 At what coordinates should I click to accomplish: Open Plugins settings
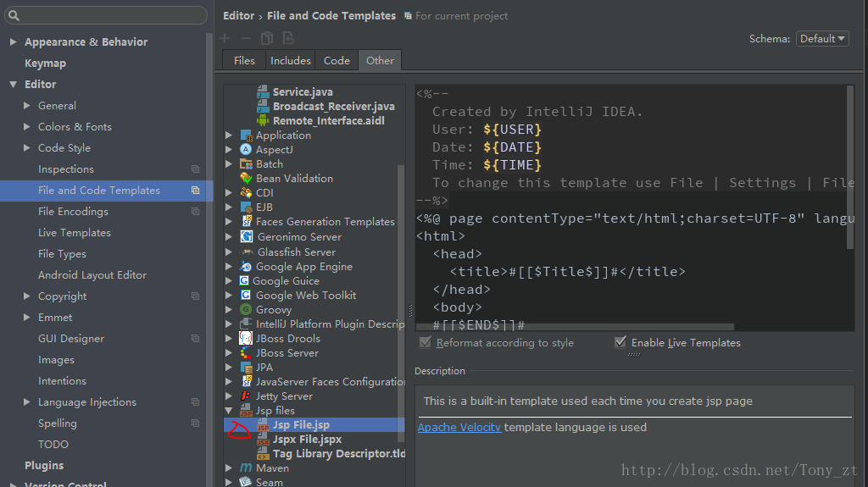pos(44,466)
